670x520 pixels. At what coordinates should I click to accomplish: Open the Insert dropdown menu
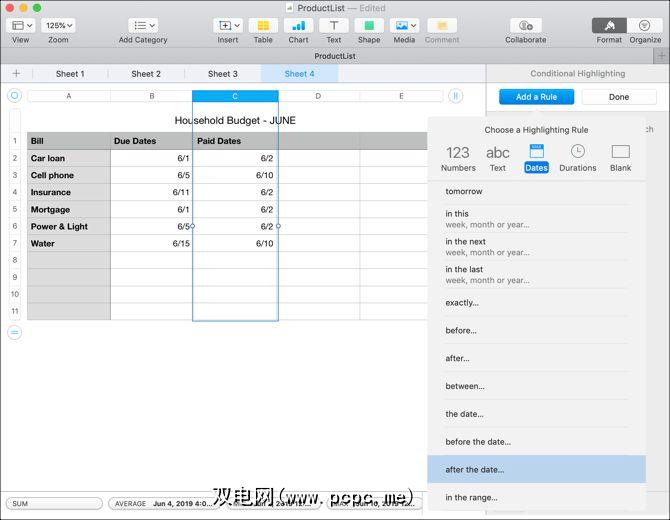pos(228,25)
